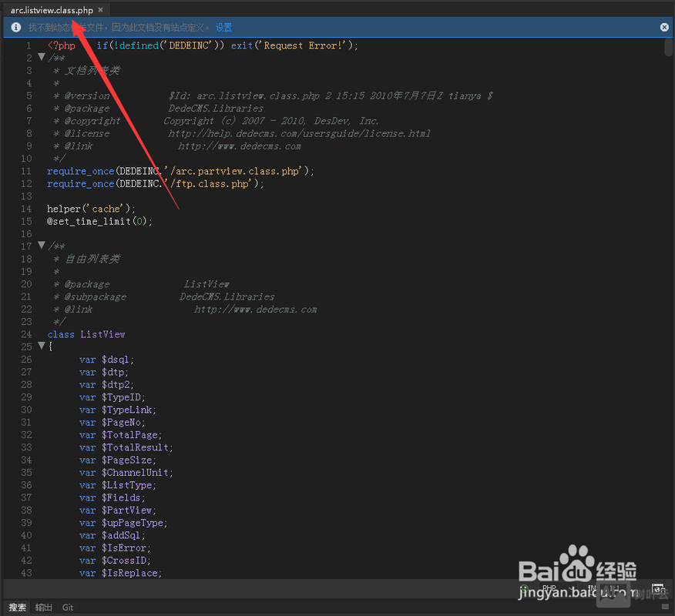
Task: Collapse the comment block at line 17
Action: [x=42, y=246]
